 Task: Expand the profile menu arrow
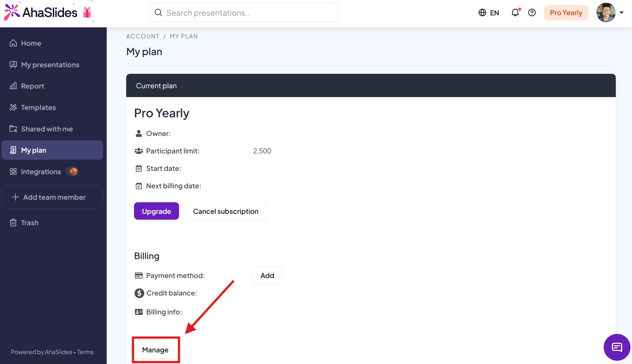coord(622,13)
